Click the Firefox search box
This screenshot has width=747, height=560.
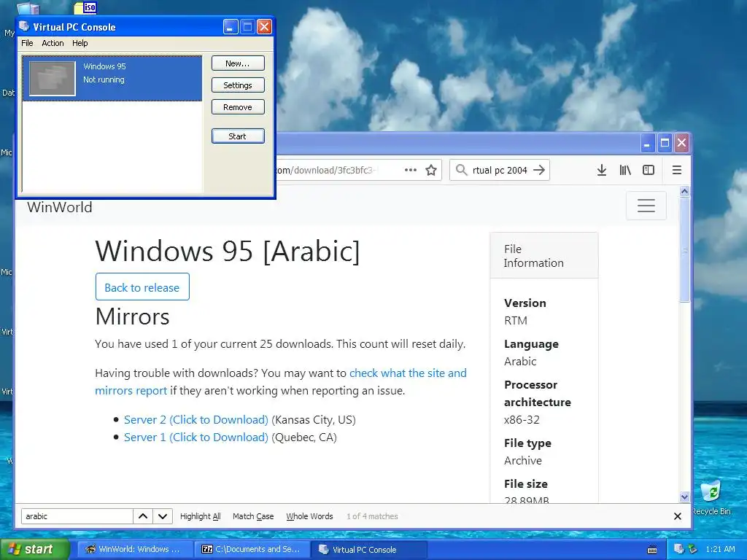tap(500, 170)
